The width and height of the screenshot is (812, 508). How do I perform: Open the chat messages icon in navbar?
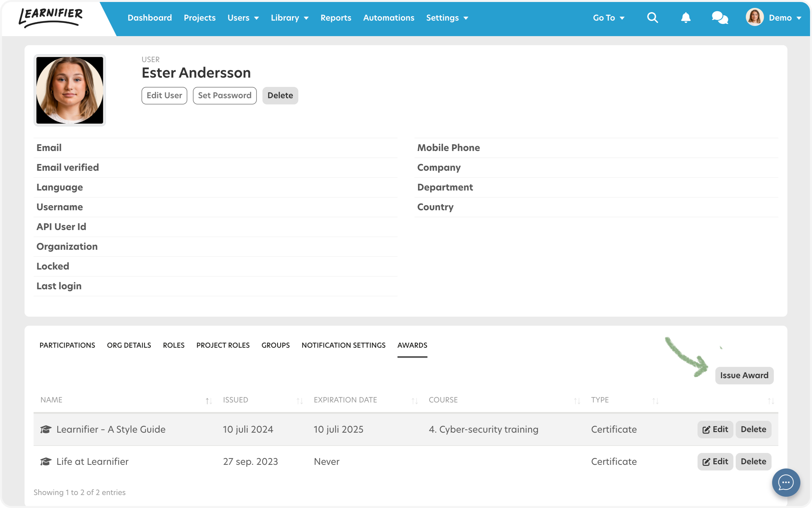click(x=720, y=17)
